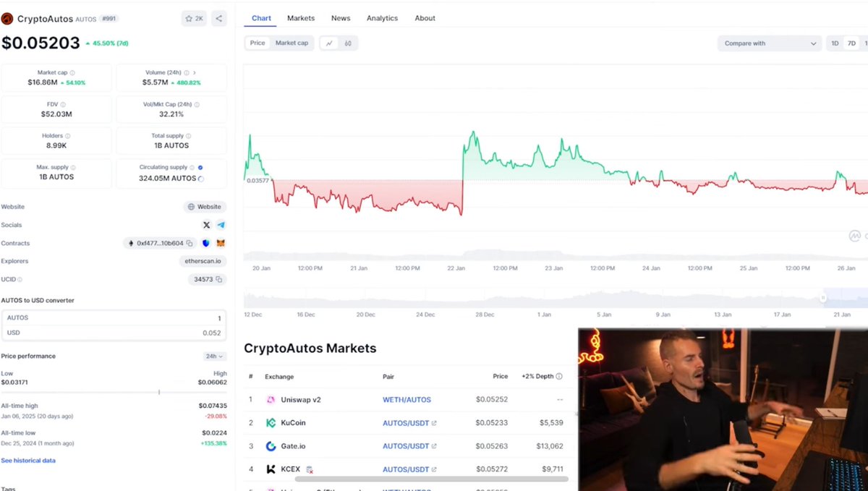Click the low/high price range bar
This screenshot has width=868, height=491.
click(114, 392)
